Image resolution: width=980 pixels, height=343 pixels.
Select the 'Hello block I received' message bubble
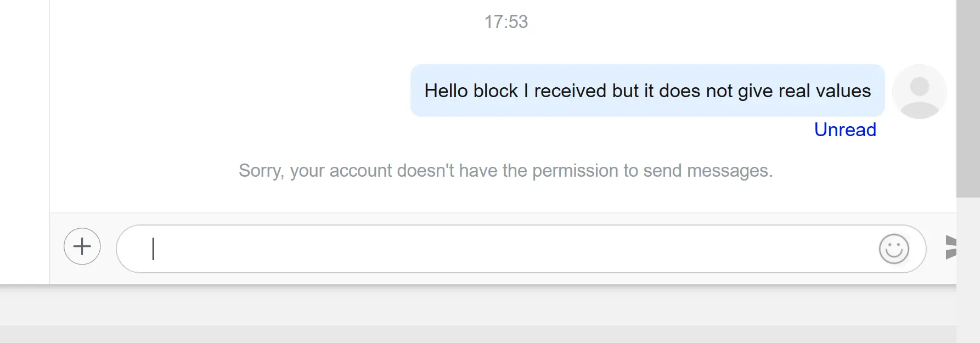[647, 91]
